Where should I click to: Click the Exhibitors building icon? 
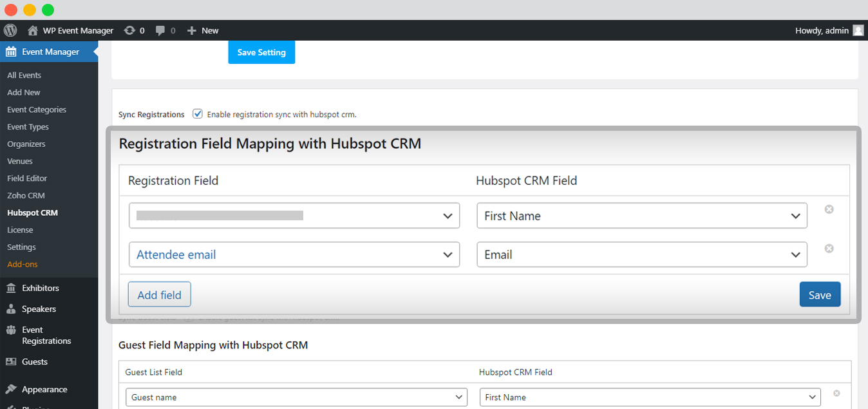click(x=11, y=288)
